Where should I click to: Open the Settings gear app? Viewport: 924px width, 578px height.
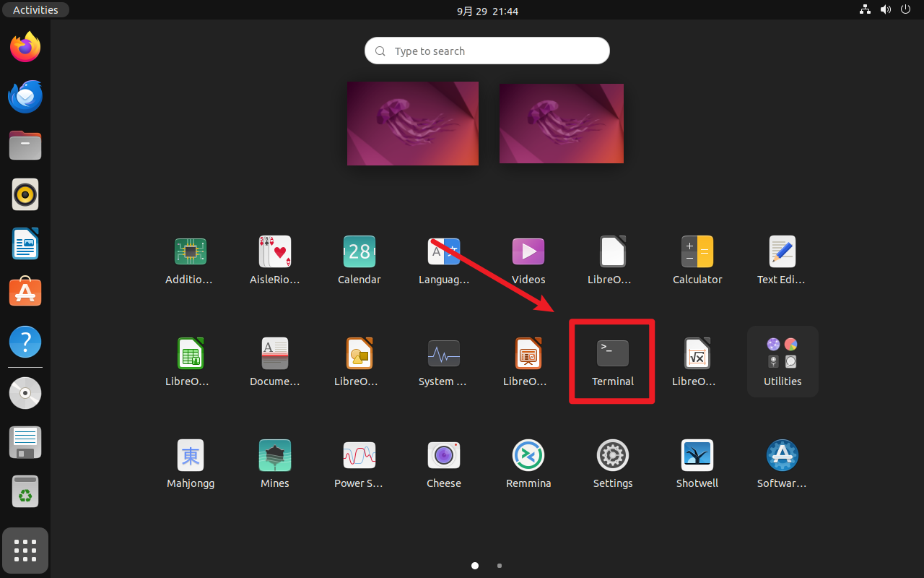(613, 455)
